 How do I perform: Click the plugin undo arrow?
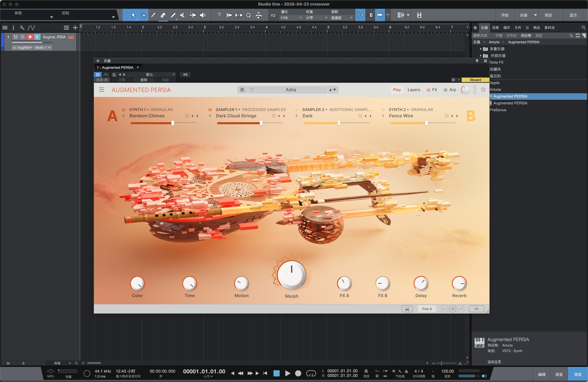click(x=444, y=309)
